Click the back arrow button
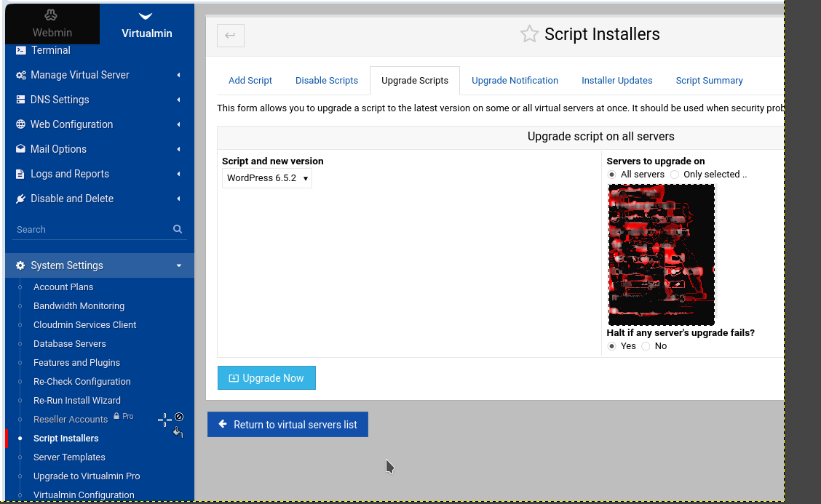Screen dimensions: 821x504 click(x=231, y=35)
